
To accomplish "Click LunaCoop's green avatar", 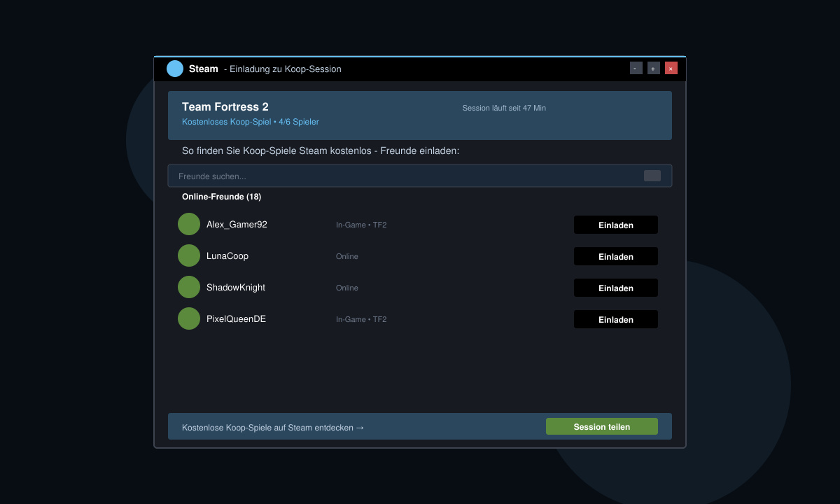I will (189, 255).
